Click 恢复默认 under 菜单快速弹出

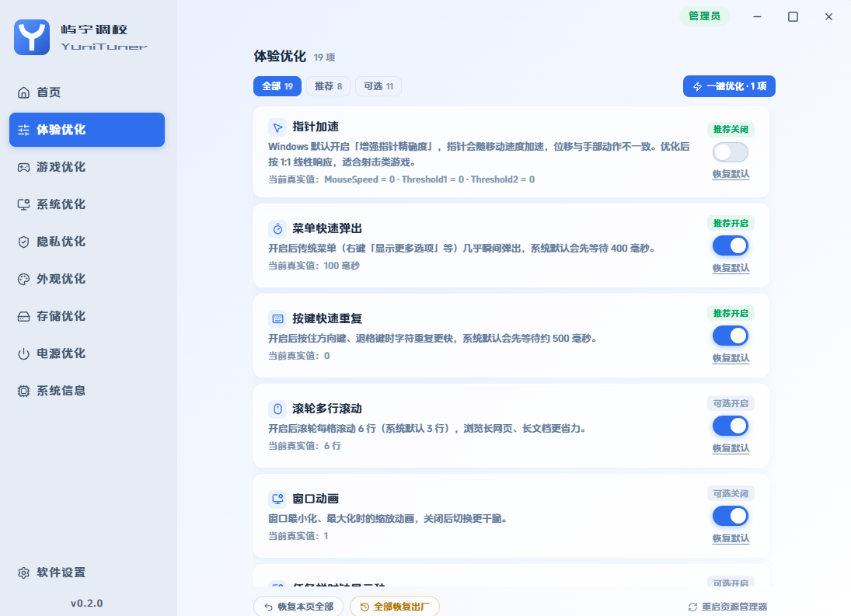coord(731,269)
